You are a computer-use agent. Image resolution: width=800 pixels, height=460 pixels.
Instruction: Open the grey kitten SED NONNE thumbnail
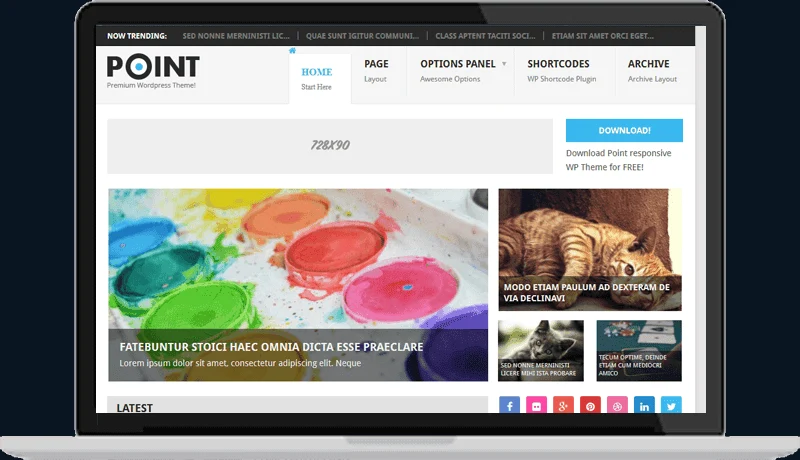point(541,350)
